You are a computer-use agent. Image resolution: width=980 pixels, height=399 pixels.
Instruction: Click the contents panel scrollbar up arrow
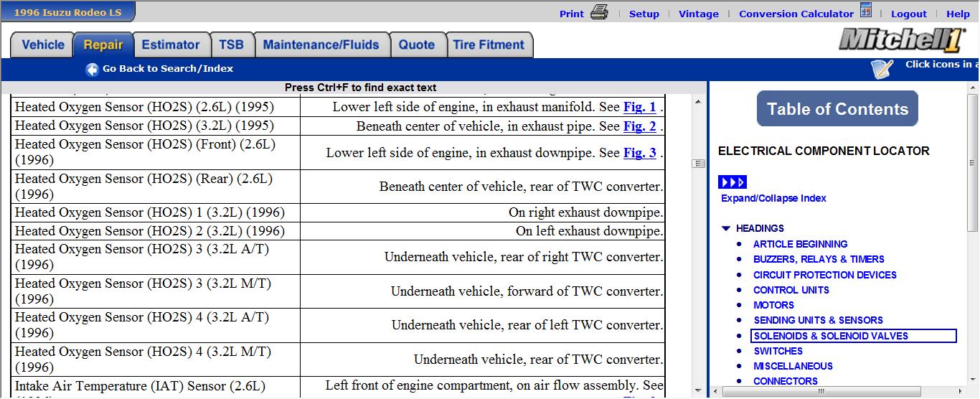tap(973, 89)
